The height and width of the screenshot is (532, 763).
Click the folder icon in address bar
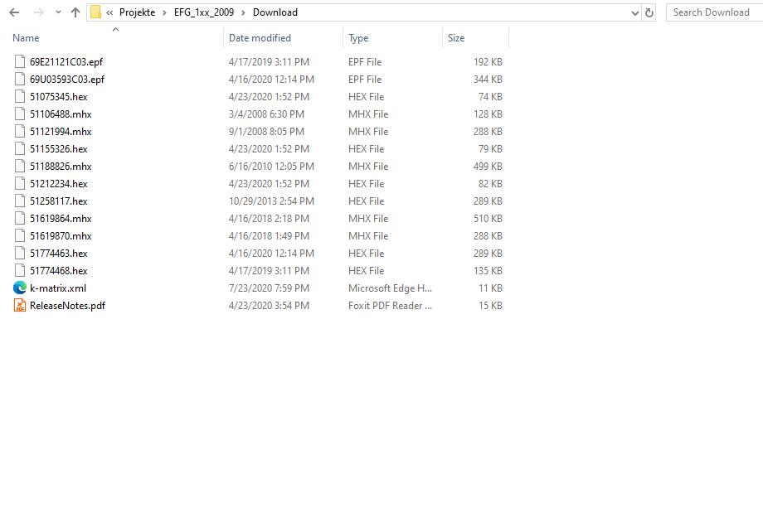coord(96,12)
